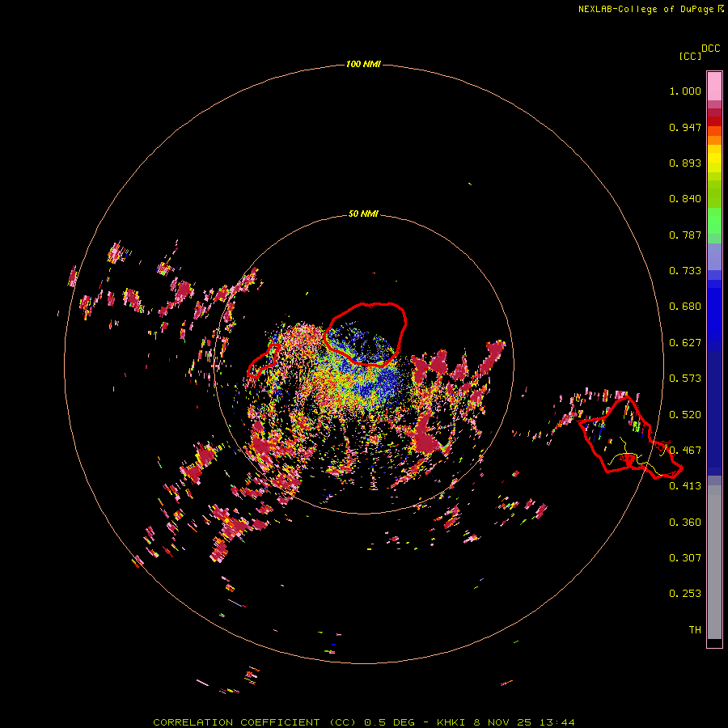Click the DCC legend title
The height and width of the screenshot is (728, 728).
pyautogui.click(x=711, y=49)
